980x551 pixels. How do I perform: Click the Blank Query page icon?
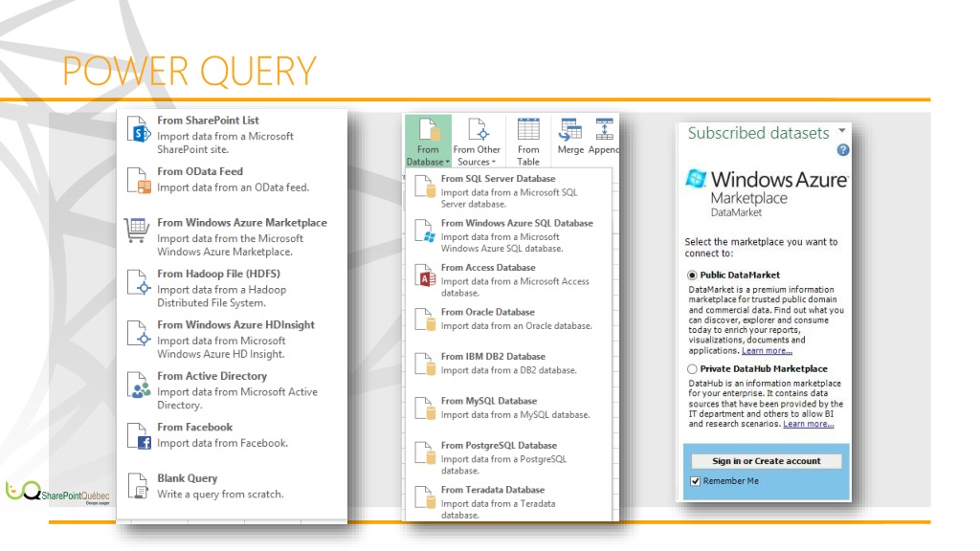[x=138, y=487]
